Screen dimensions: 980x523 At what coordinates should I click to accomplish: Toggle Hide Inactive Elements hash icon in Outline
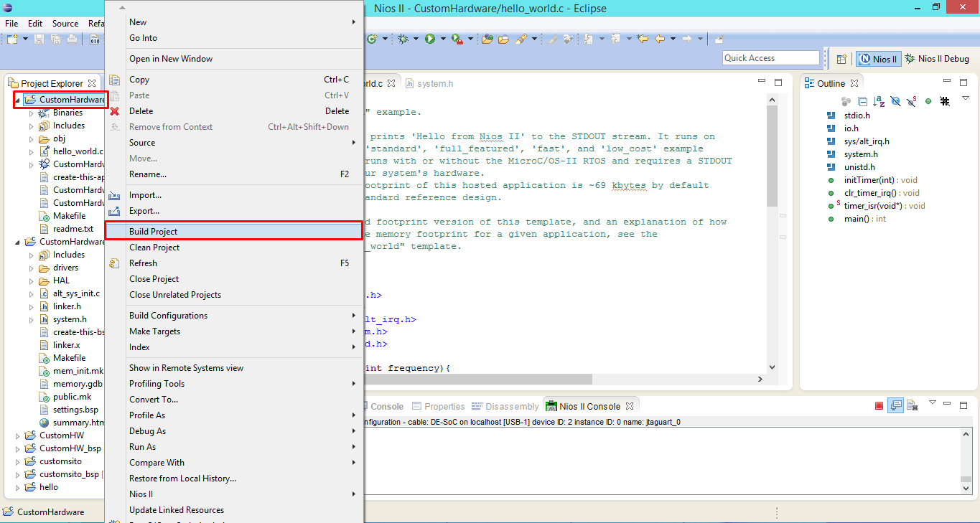pyautogui.click(x=945, y=102)
